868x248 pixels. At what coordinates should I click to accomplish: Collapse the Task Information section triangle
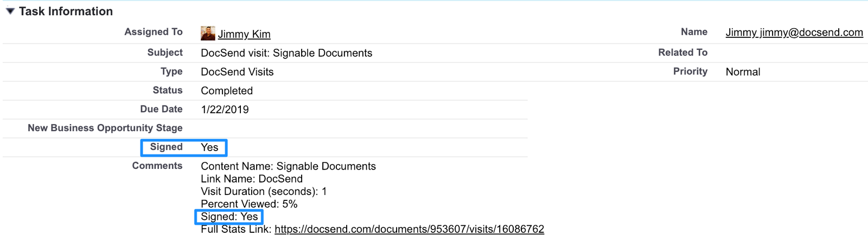point(10,11)
